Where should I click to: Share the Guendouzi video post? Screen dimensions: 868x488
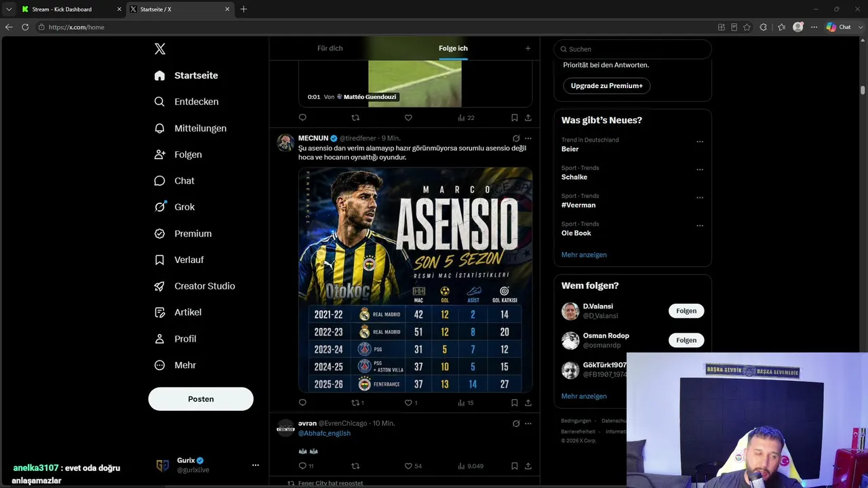pos(528,118)
